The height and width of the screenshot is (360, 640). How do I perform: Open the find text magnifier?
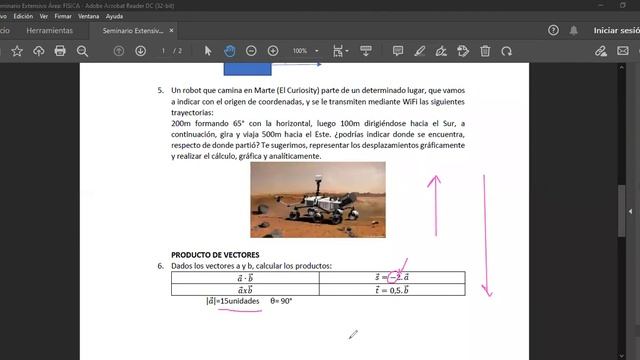coord(82,51)
